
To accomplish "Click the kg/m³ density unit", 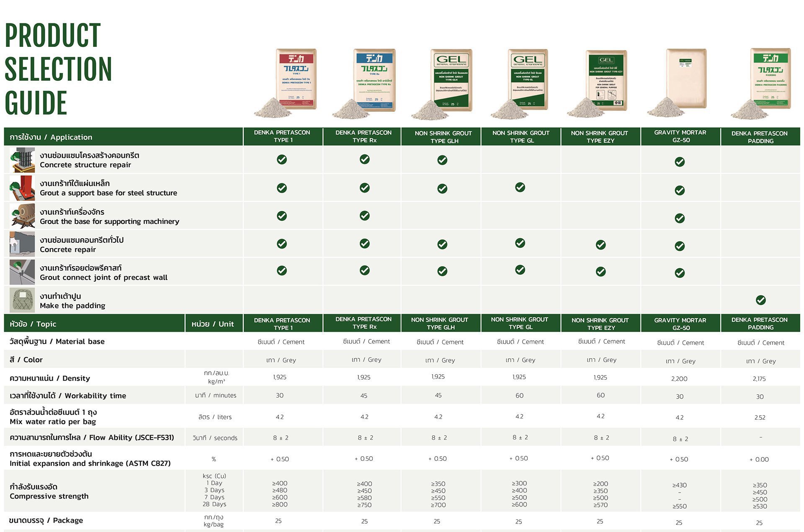I will pyautogui.click(x=216, y=381).
